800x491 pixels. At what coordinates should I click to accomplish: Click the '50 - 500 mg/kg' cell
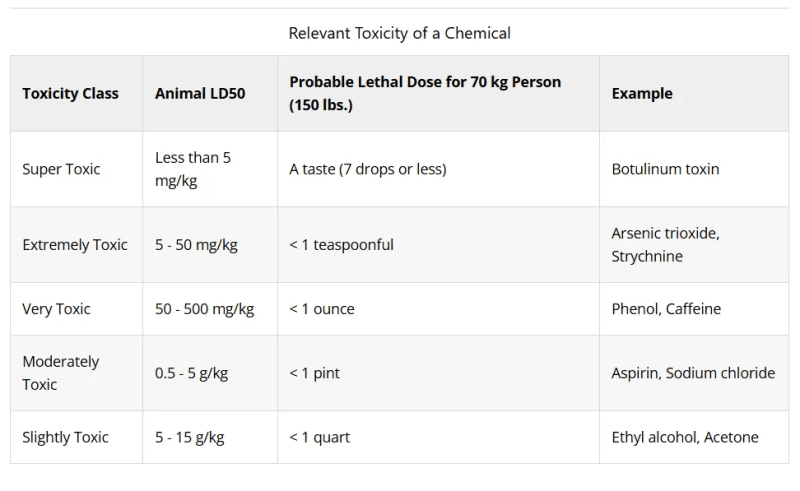click(204, 309)
